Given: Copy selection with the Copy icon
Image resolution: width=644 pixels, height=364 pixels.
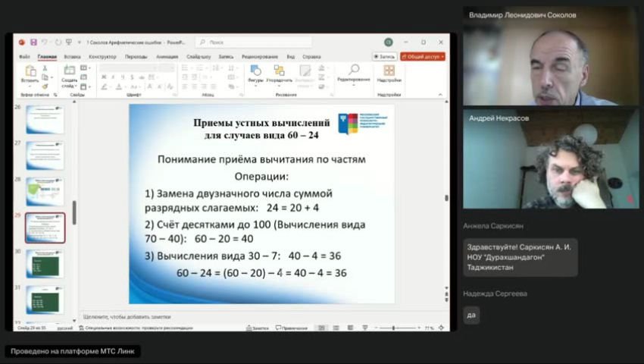Looking at the screenshot, I should pyautogui.click(x=45, y=77).
